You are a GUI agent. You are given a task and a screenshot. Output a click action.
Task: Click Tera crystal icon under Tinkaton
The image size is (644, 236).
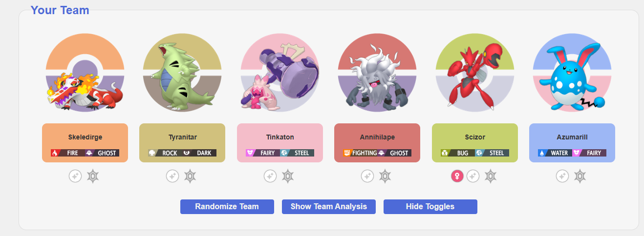288,176
